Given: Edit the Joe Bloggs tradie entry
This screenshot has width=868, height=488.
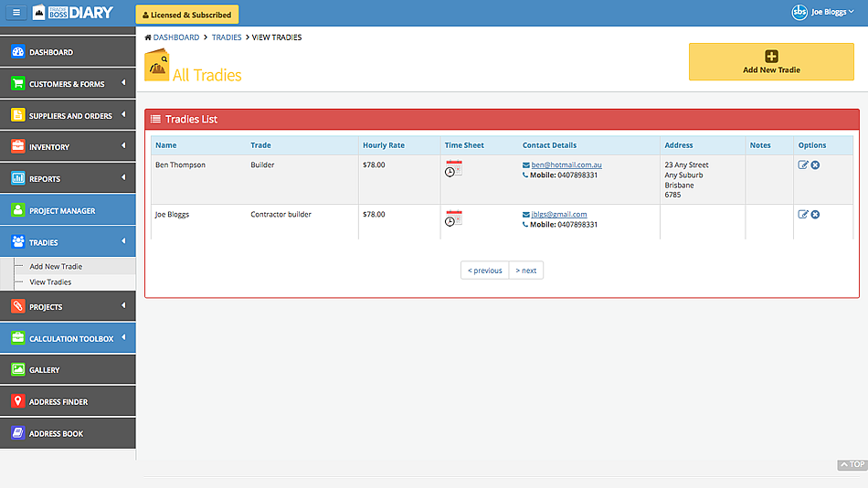Looking at the screenshot, I should (803, 215).
